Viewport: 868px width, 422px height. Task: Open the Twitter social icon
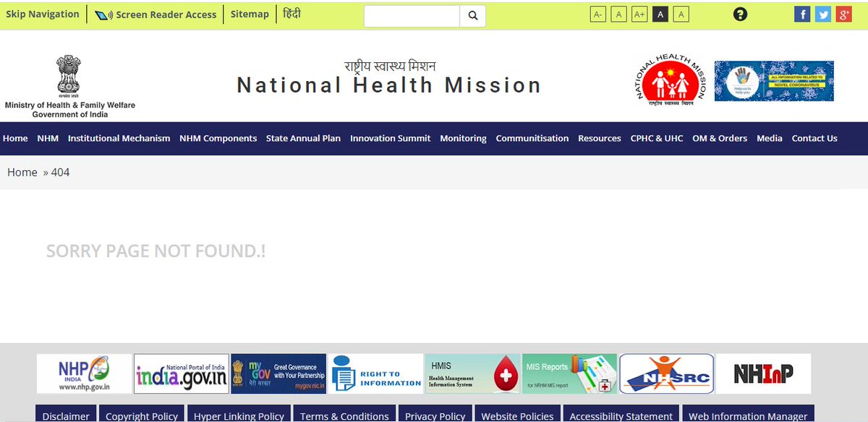tap(823, 14)
